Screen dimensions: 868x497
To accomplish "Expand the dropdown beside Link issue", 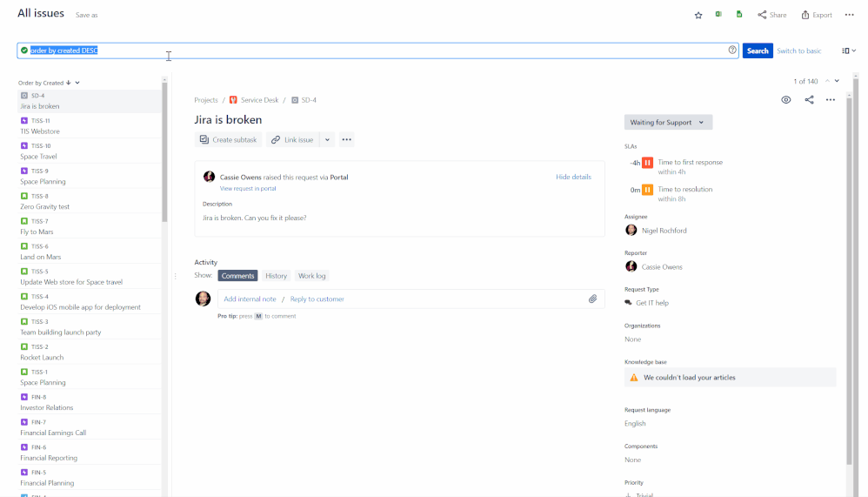I will [x=327, y=139].
